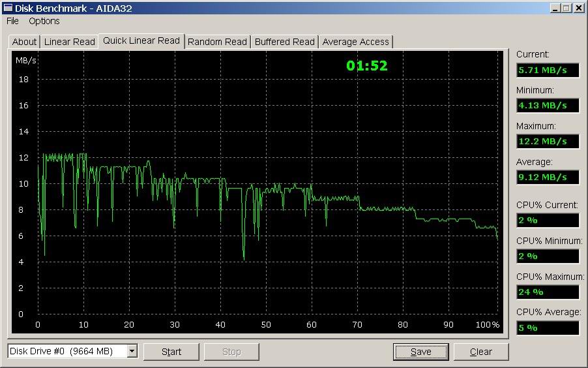Click the CPU% Current value box

point(548,221)
